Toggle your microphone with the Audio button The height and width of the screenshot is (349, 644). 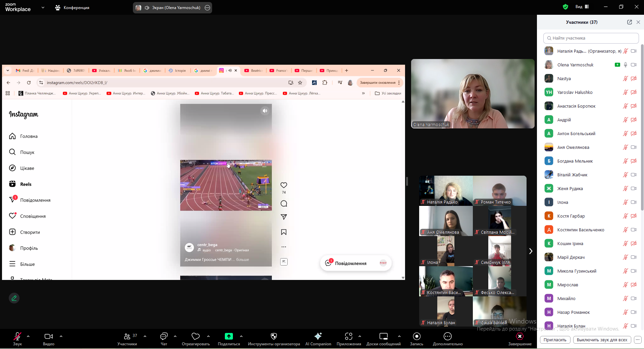click(17, 337)
